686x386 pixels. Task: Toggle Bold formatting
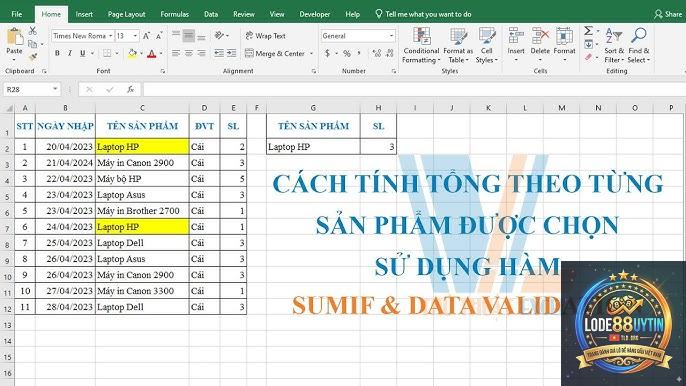[x=57, y=53]
